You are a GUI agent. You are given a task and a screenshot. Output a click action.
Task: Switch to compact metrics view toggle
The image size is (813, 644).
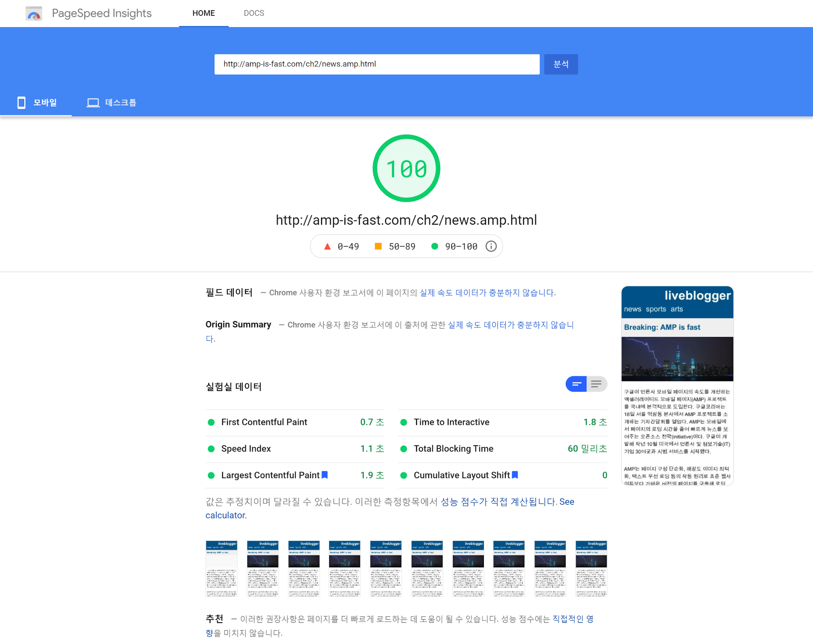pos(576,384)
